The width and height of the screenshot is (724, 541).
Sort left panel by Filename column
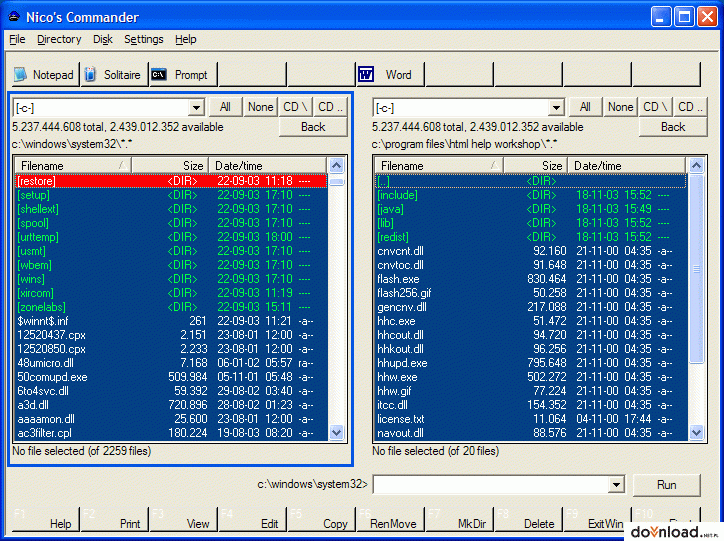point(73,165)
